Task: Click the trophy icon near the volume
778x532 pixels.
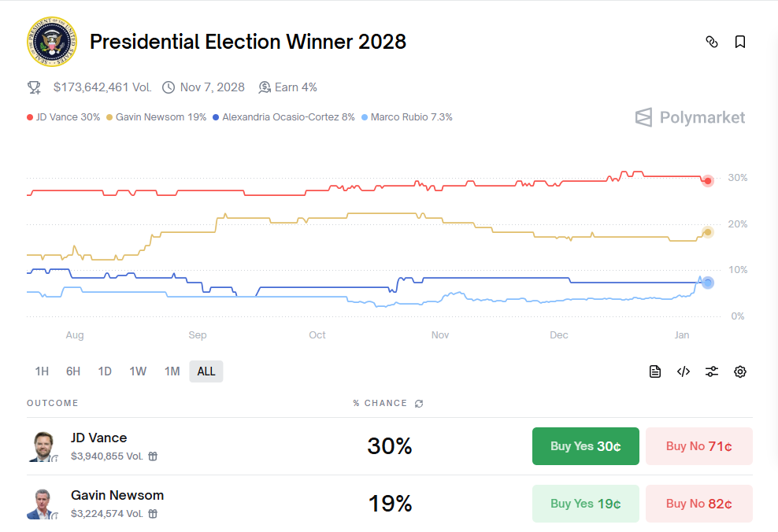Action: click(x=33, y=87)
